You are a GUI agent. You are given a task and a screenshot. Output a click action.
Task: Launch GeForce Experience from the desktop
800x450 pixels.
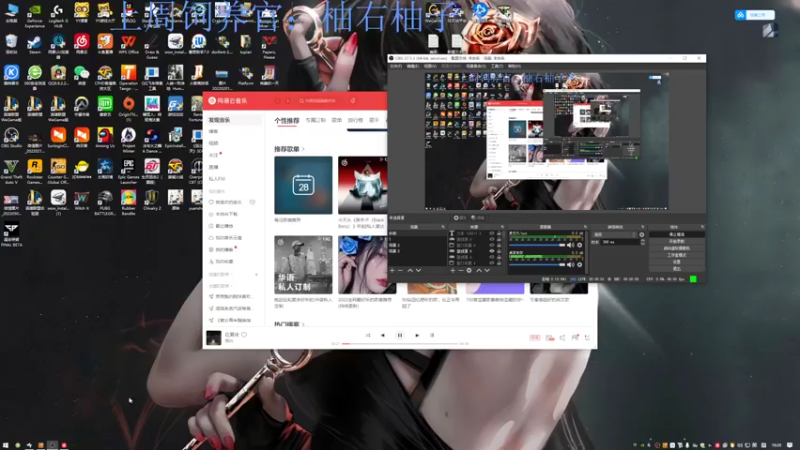[x=35, y=14]
